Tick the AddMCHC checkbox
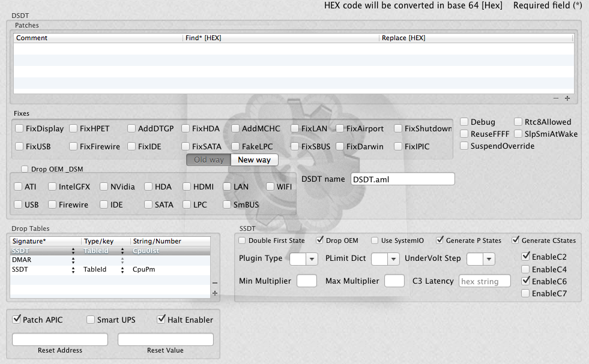 click(x=235, y=128)
